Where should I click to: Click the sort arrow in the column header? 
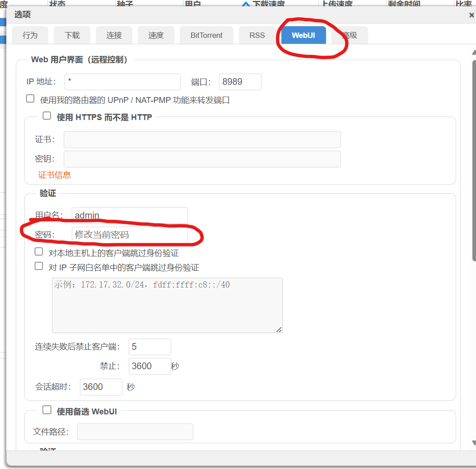(x=246, y=5)
